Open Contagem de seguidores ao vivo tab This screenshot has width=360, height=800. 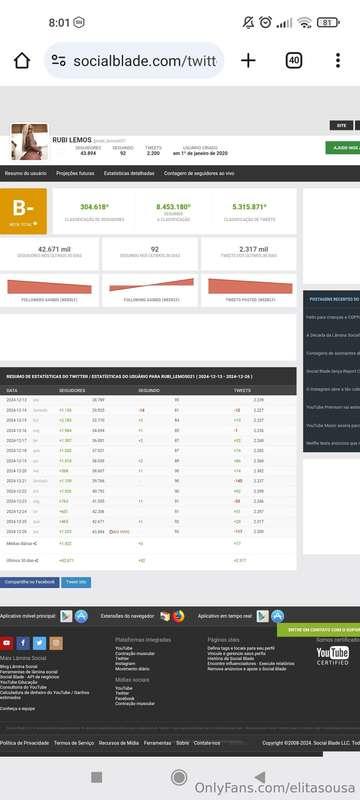tap(199, 173)
